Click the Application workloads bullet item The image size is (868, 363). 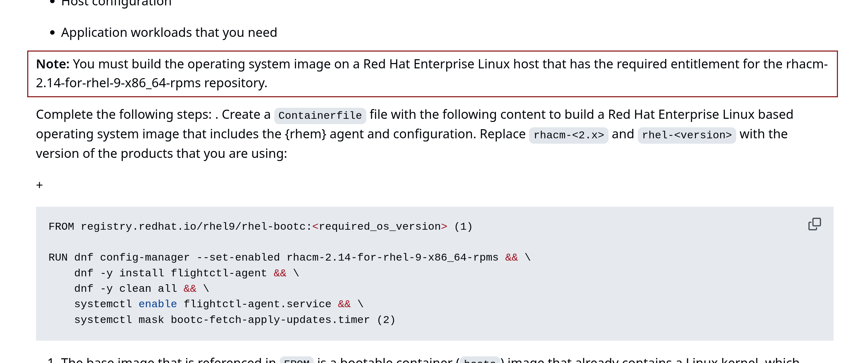(169, 33)
